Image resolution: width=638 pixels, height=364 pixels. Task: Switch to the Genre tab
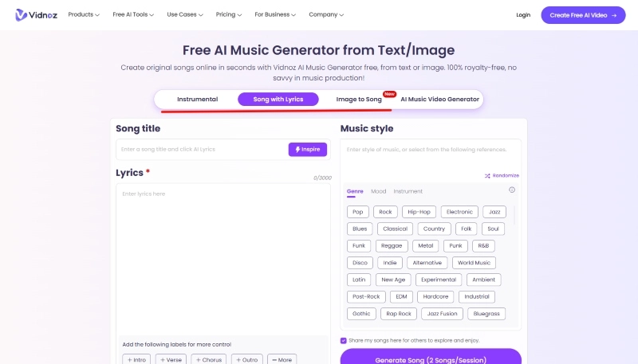(x=355, y=191)
